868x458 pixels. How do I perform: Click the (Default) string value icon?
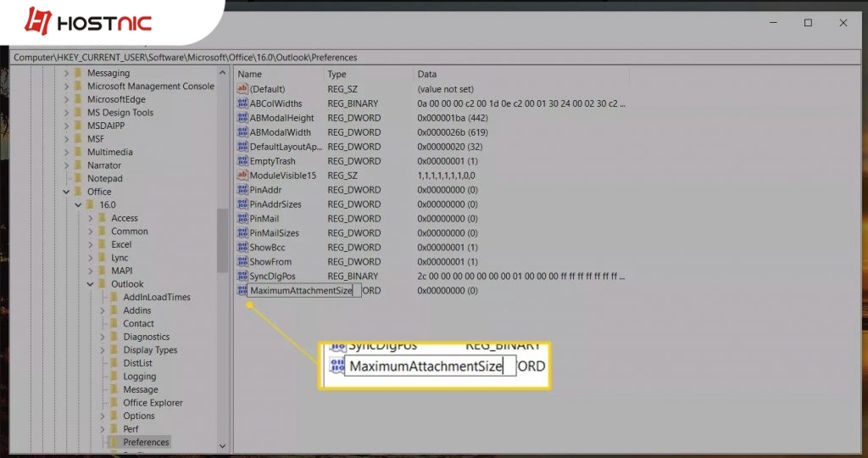pos(242,88)
